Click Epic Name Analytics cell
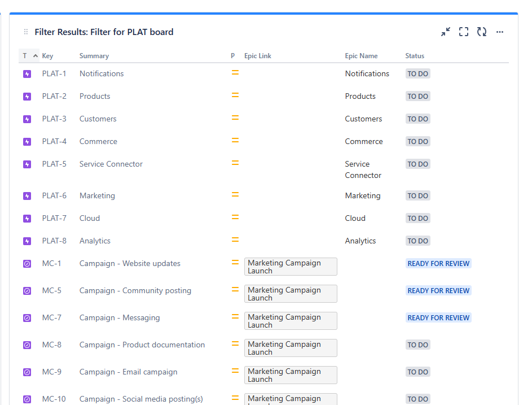Screen dimensions: 532x405 [x=360, y=241]
